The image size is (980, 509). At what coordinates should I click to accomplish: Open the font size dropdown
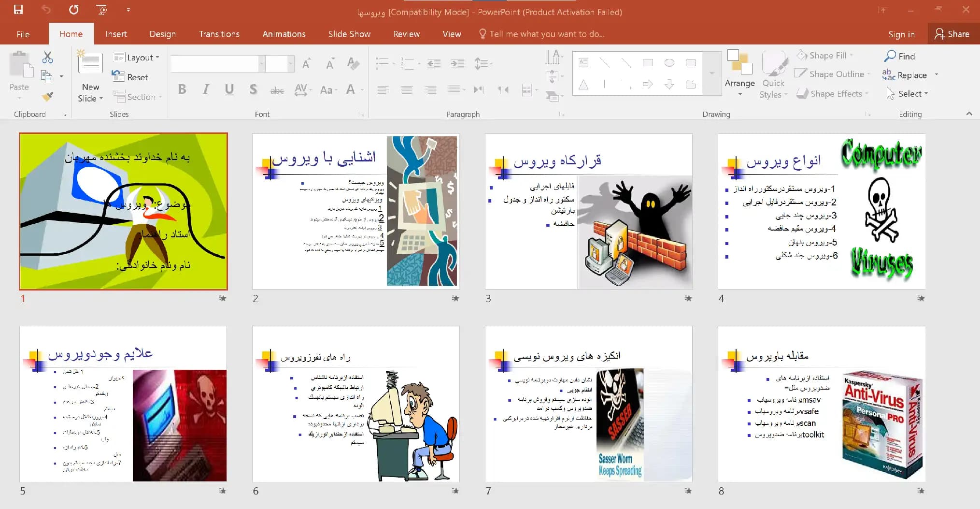(x=291, y=63)
